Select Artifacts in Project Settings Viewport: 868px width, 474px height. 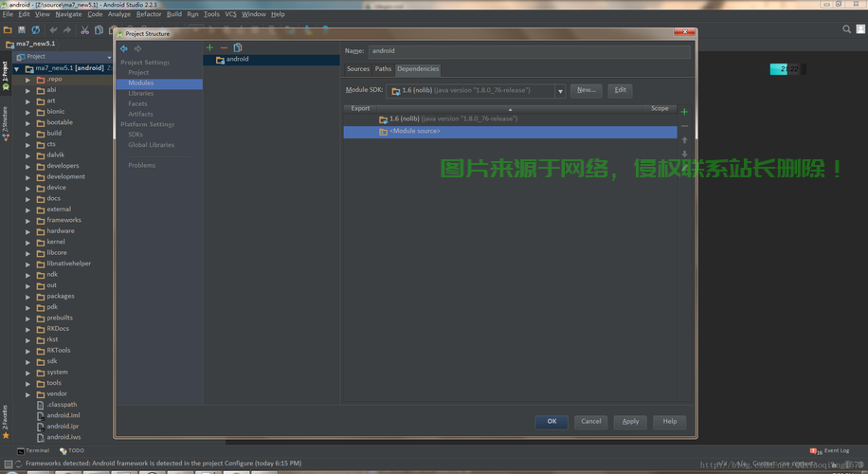coord(140,115)
